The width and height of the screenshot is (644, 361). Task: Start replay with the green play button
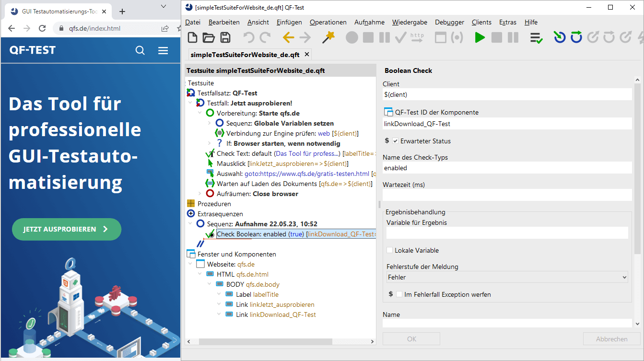(x=480, y=37)
